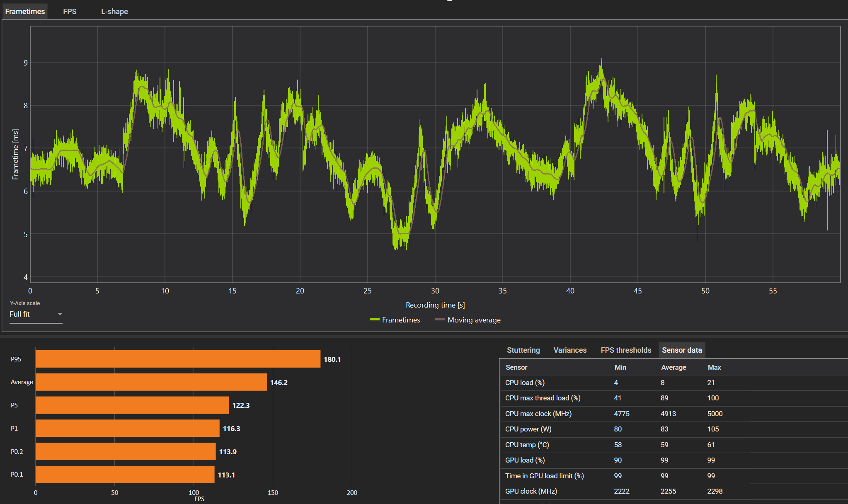Open the FPS thresholds tab
The image size is (848, 504).
pyautogui.click(x=626, y=350)
